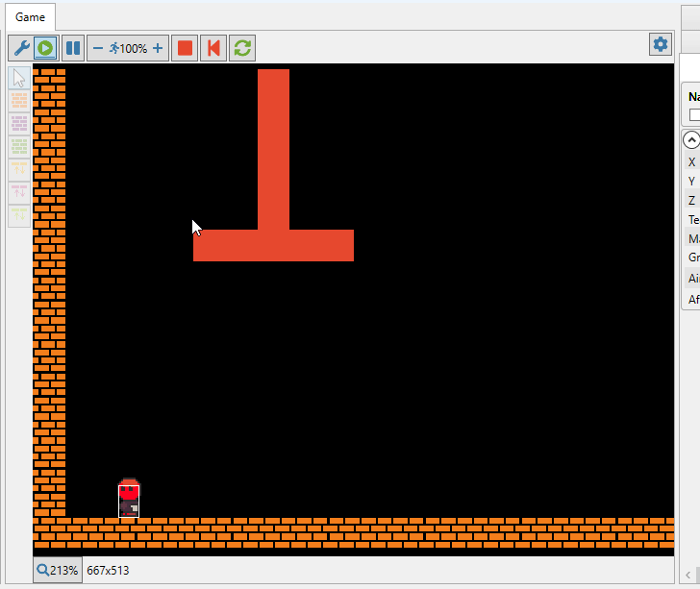Open settings with the gear icon
Viewport: 700px width, 589px height.
(x=660, y=44)
